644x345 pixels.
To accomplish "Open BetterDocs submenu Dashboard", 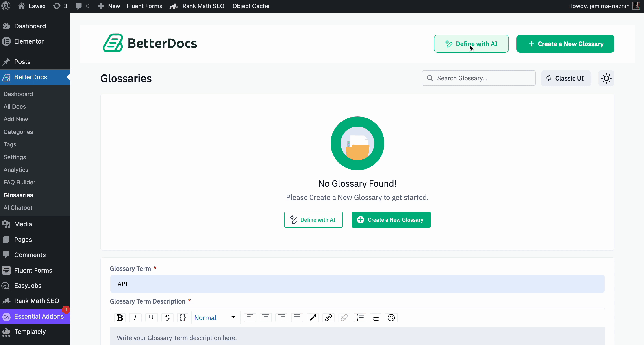I will coord(18,94).
